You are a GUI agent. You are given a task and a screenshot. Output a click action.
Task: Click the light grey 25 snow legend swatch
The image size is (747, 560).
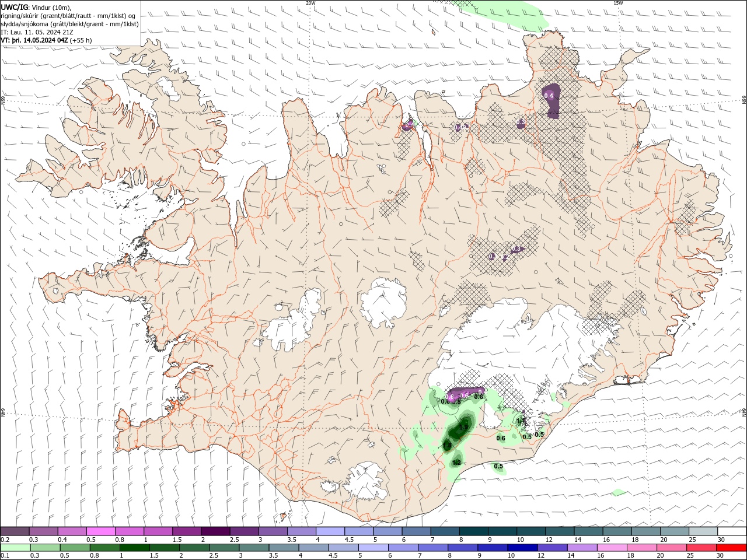click(x=703, y=531)
